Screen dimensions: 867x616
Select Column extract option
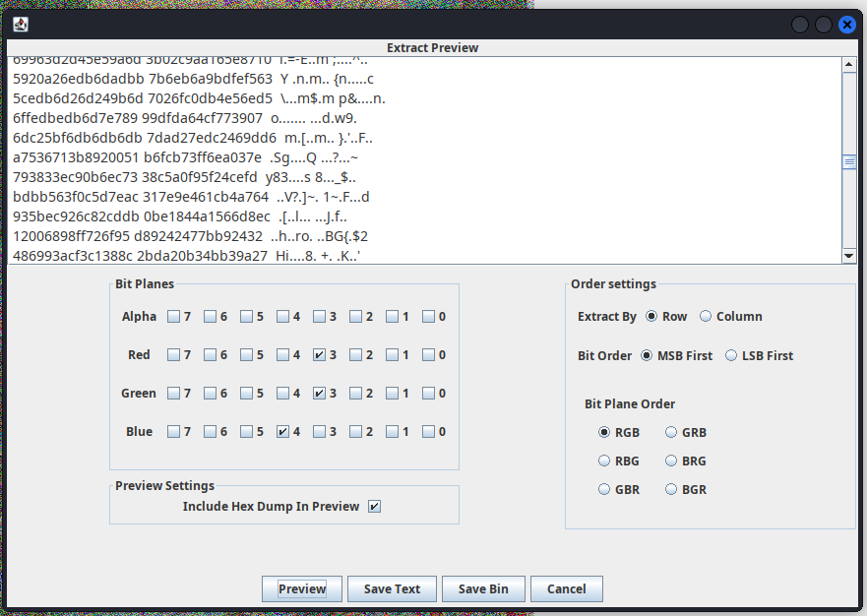click(x=706, y=317)
